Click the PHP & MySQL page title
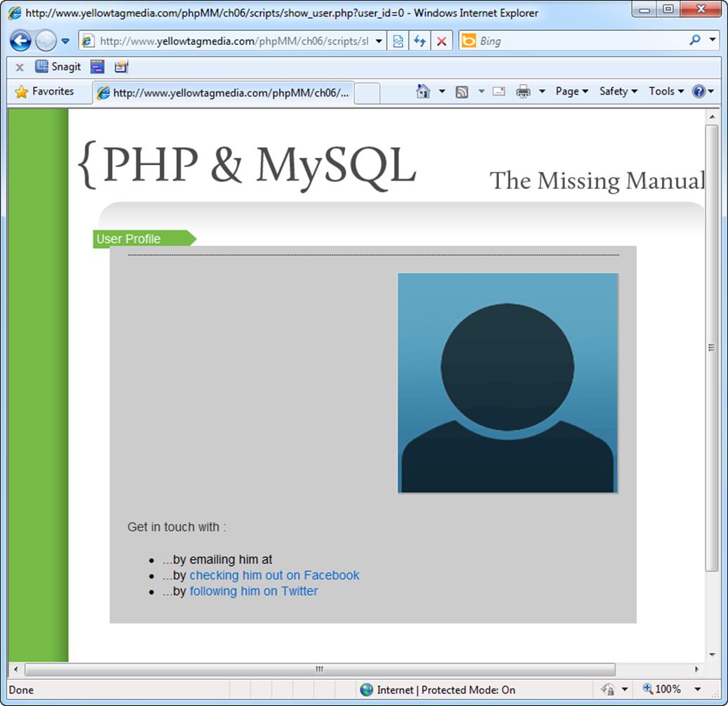The image size is (728, 706). coord(247,166)
